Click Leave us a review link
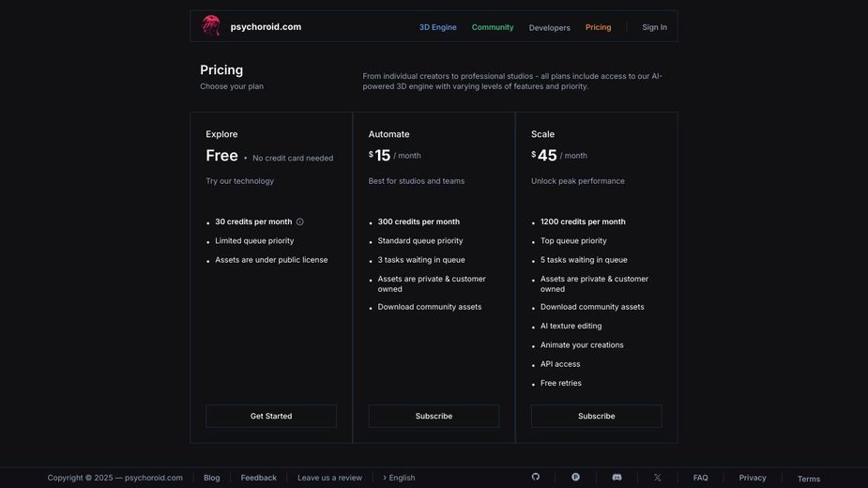The height and width of the screenshot is (488, 868). [x=329, y=478]
